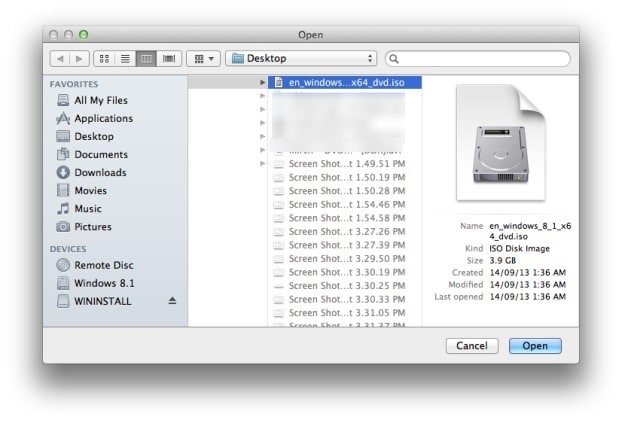Click the disk image preview thumbnail
Viewport: 622px width, 423px height.
coord(501,142)
